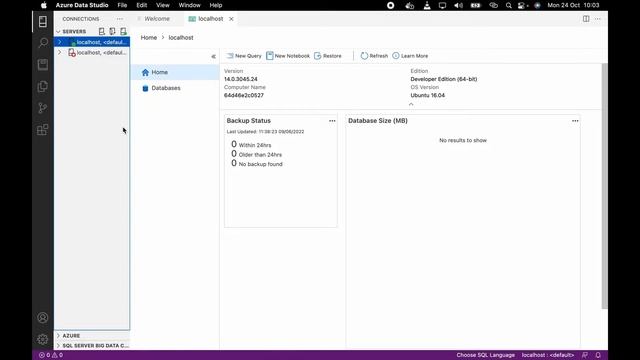This screenshot has height=360, width=640.
Task: Click the volume icon in menu bar
Action: click(458, 5)
